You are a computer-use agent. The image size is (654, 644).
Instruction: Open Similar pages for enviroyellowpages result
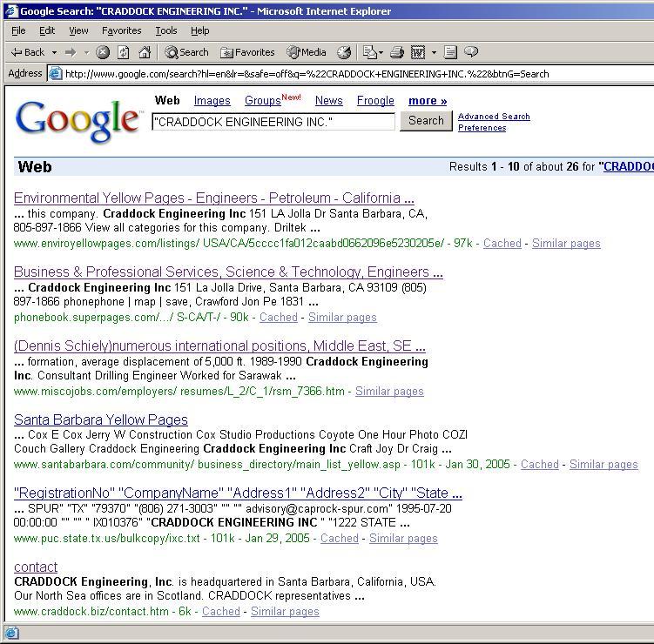tap(566, 243)
